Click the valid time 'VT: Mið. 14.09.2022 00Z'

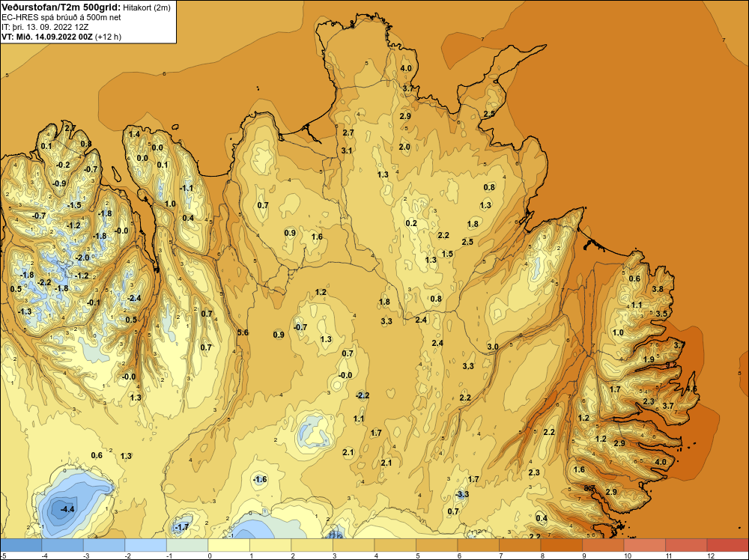(47, 37)
